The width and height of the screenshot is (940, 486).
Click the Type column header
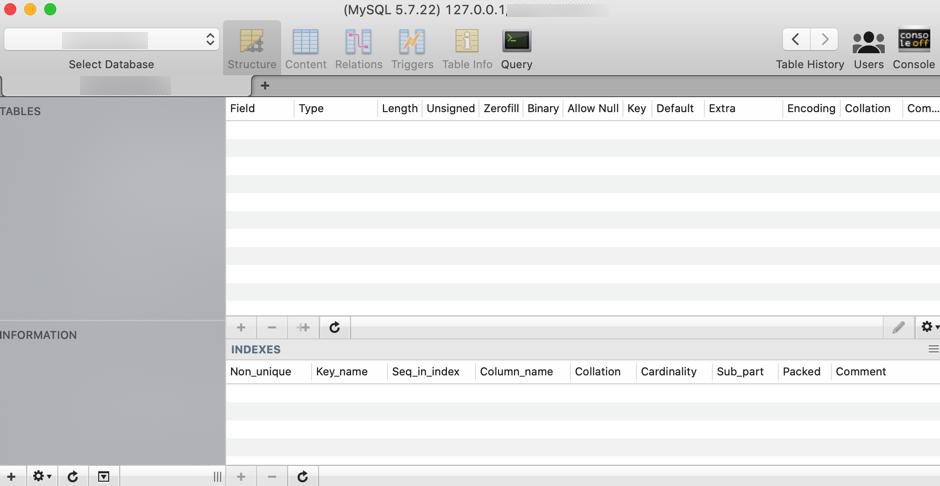click(x=336, y=108)
